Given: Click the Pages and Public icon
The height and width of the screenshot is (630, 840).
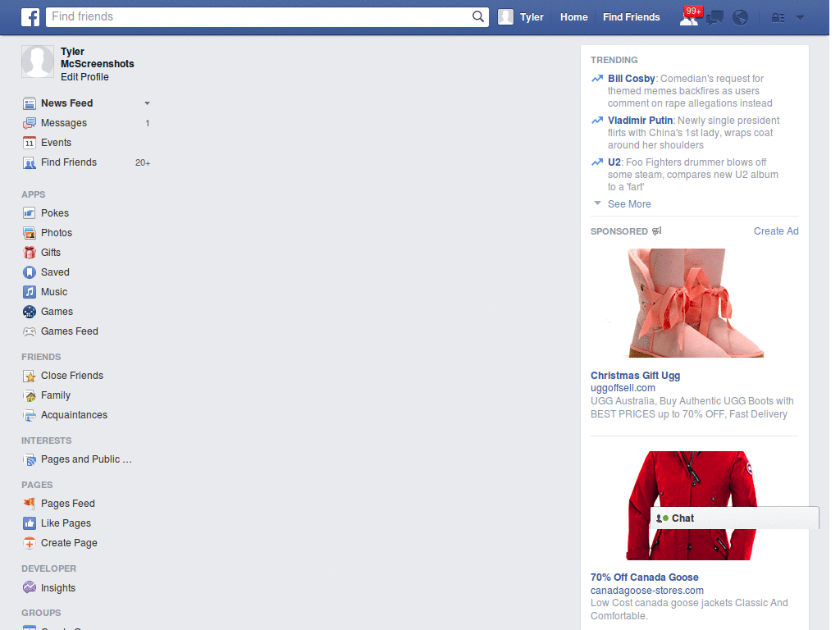Looking at the screenshot, I should coord(30,459).
